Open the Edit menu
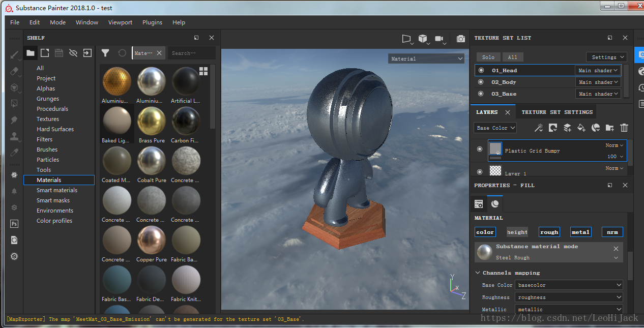644x328 pixels. [x=35, y=22]
